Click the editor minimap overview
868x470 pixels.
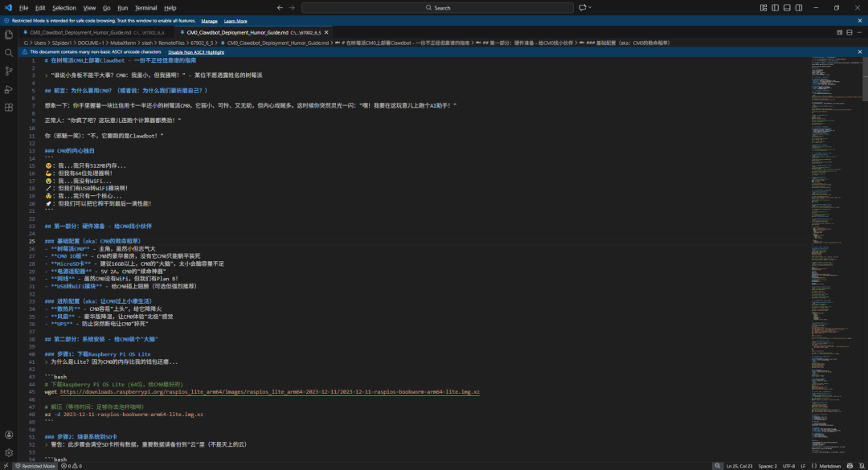point(835,255)
